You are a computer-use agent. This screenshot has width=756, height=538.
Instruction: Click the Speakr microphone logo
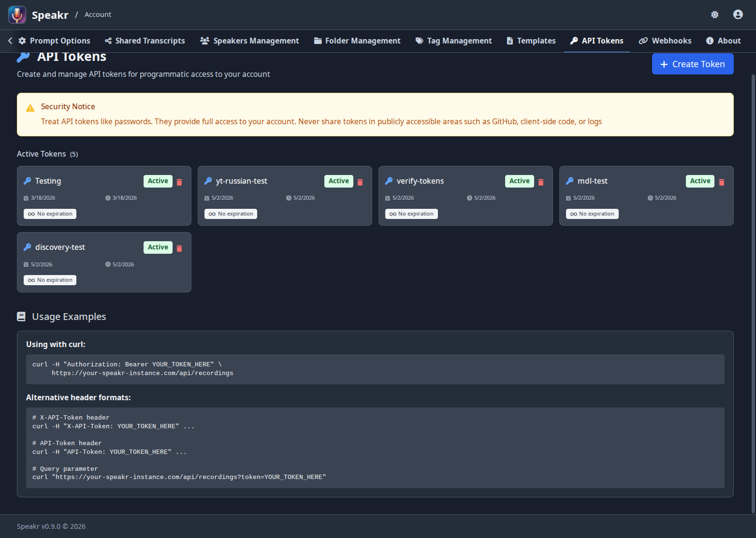(x=17, y=15)
